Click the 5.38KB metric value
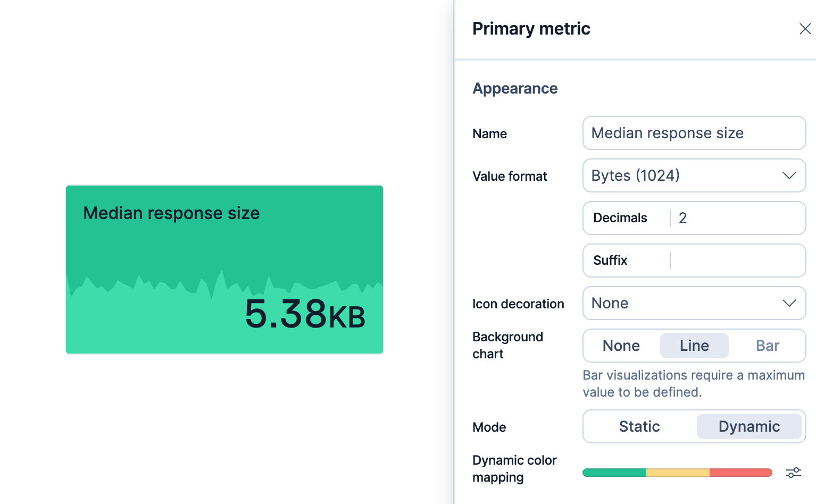This screenshot has width=816, height=504. tap(305, 314)
